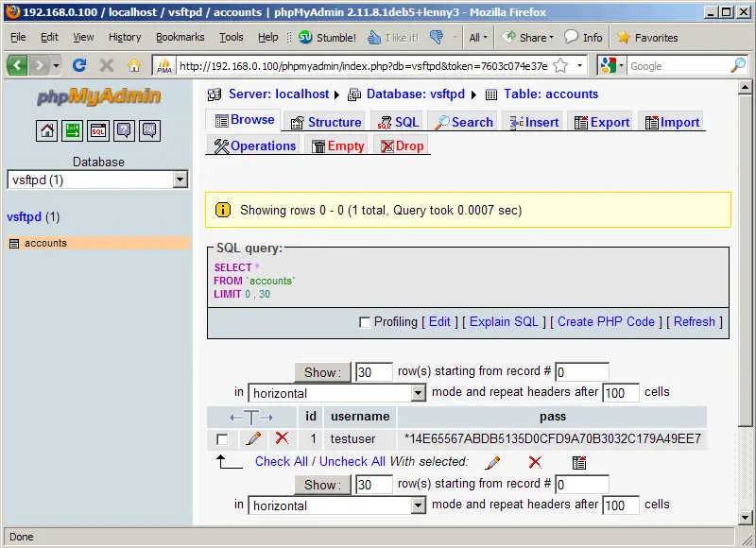Click the PMA site icon in address bar

164,65
